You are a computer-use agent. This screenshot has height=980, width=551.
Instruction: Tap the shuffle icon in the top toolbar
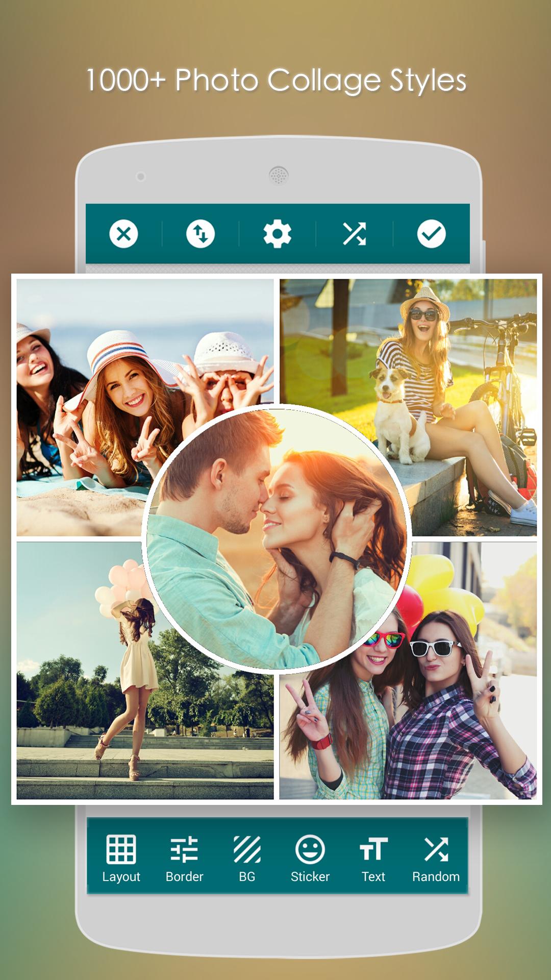point(354,234)
